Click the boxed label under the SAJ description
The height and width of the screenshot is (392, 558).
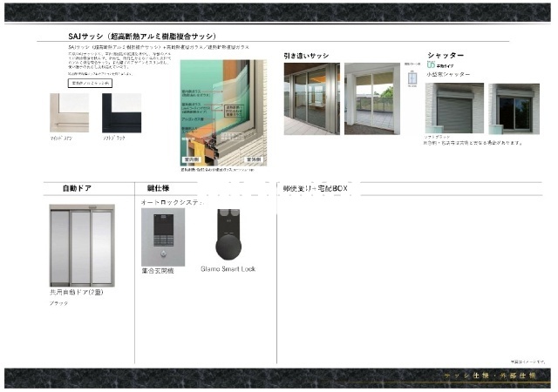pos(91,84)
